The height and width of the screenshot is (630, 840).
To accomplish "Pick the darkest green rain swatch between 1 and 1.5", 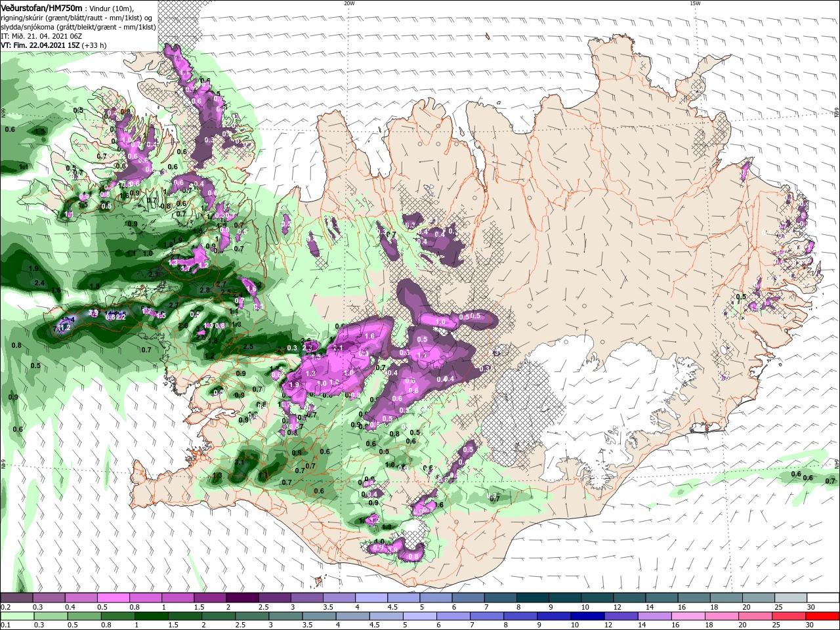I will [x=151, y=616].
